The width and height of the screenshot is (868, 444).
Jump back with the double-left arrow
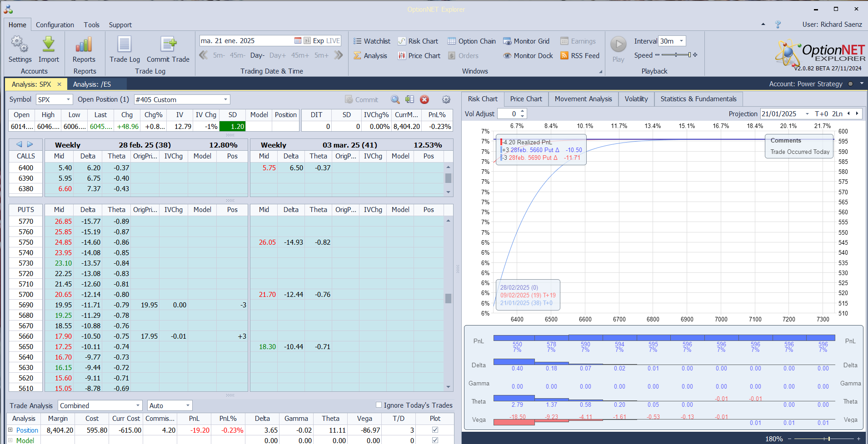[204, 55]
